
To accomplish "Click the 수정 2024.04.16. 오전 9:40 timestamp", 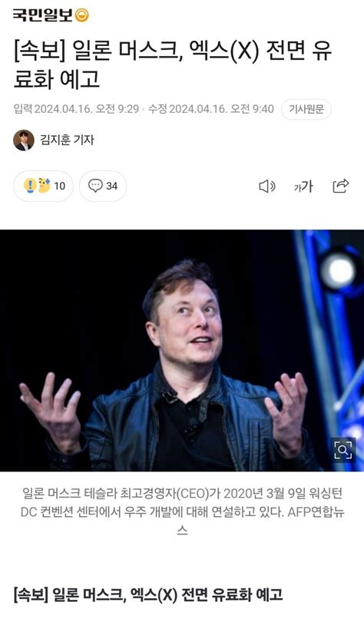I will click(211, 109).
